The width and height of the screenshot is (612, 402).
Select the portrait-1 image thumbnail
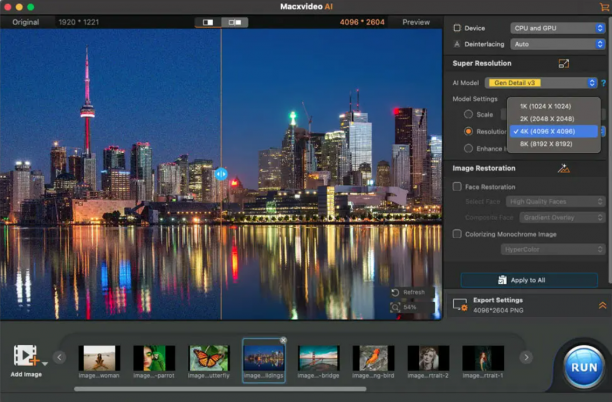(x=483, y=358)
